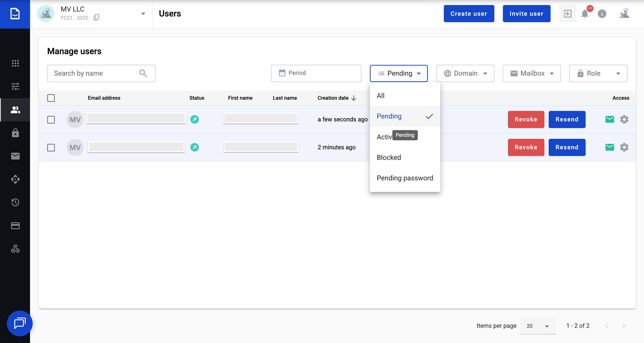Select the first user row checkbox
Image resolution: width=644 pixels, height=343 pixels.
pyautogui.click(x=51, y=120)
